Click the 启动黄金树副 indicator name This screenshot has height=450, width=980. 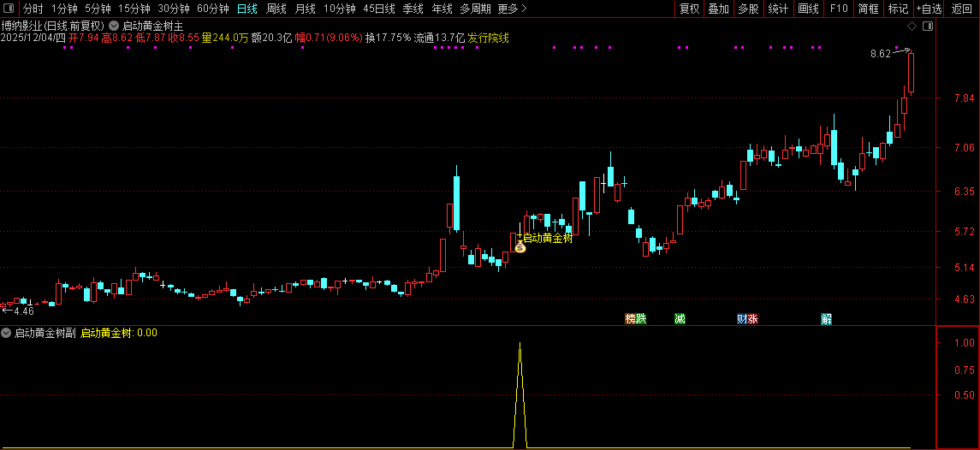(45, 333)
